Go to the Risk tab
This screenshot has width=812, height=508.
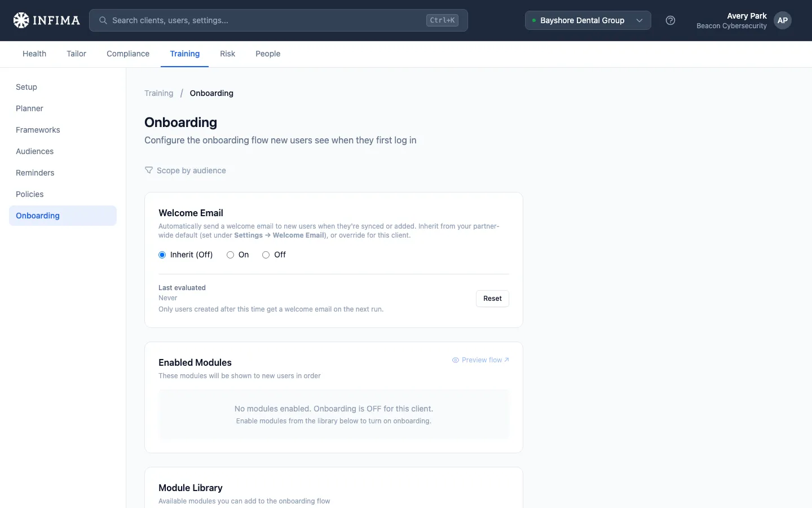tap(228, 54)
